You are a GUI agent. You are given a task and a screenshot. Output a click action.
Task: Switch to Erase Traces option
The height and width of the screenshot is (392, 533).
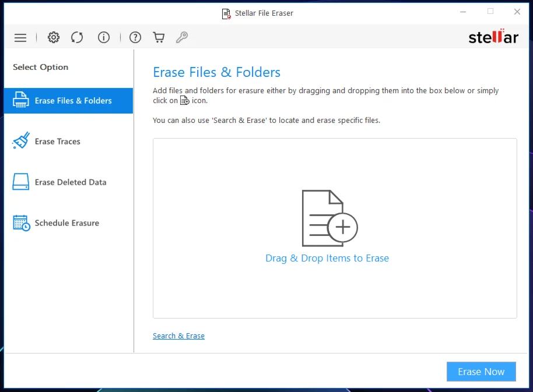[x=57, y=142]
